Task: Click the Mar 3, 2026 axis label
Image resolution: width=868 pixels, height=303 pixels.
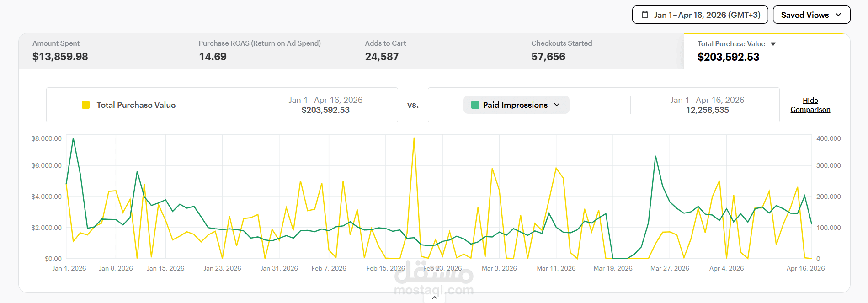Action: tap(499, 268)
